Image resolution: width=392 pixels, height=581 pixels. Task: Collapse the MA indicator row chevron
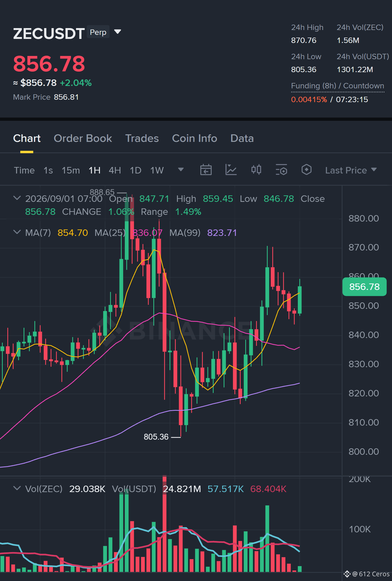click(x=17, y=232)
